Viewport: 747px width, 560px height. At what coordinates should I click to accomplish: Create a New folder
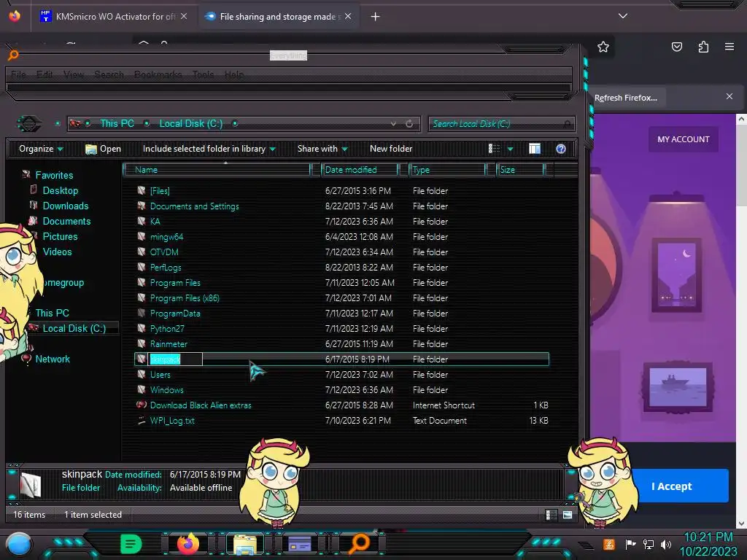click(x=391, y=149)
